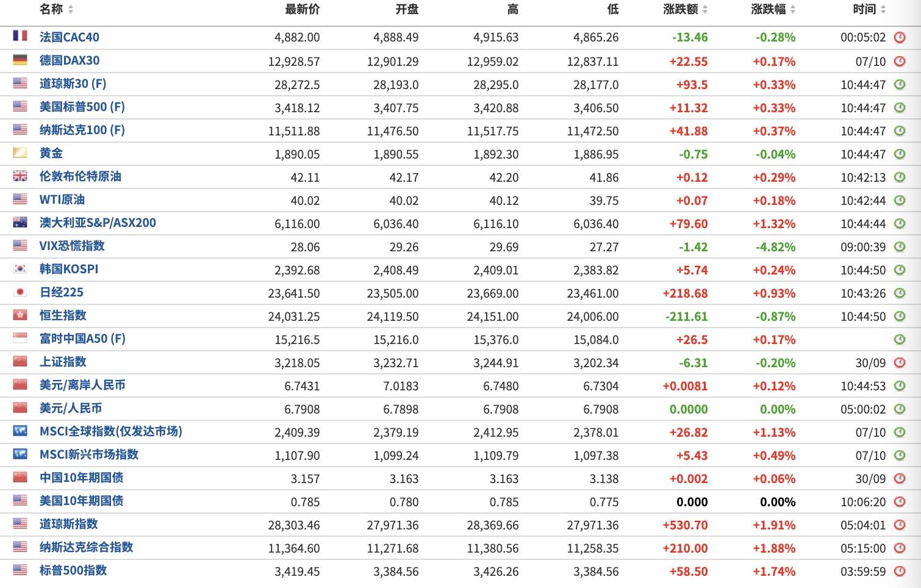Click the red clock icon for 美国10年期国债

click(x=900, y=501)
